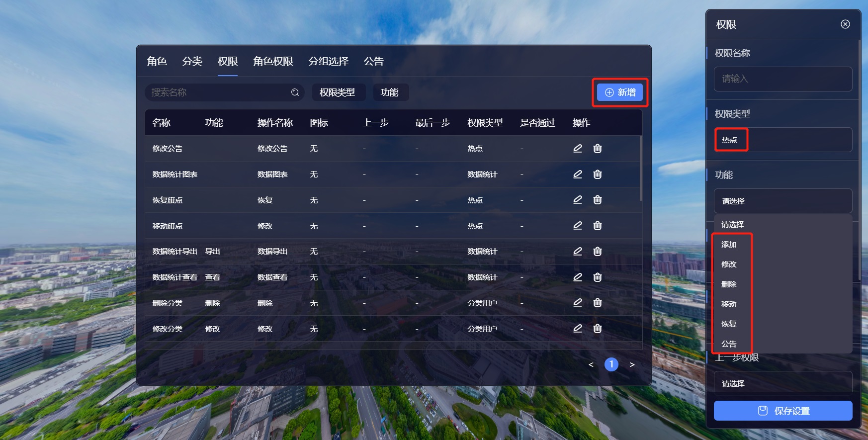The height and width of the screenshot is (440, 868).
Task: Click 分类用户 in the 删除分类 row
Action: (482, 303)
